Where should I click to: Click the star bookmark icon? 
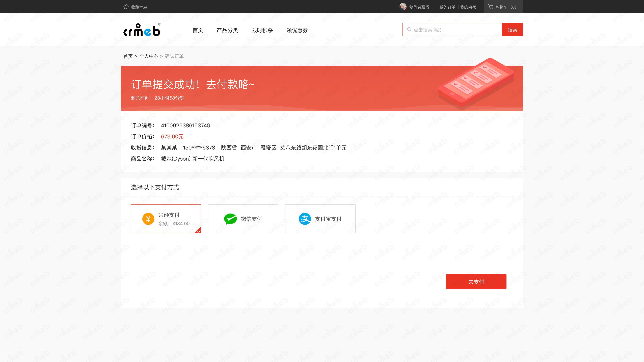coord(126,7)
